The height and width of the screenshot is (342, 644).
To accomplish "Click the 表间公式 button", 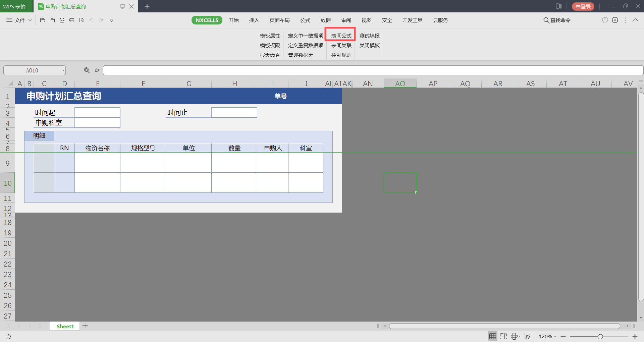I will 341,36.
